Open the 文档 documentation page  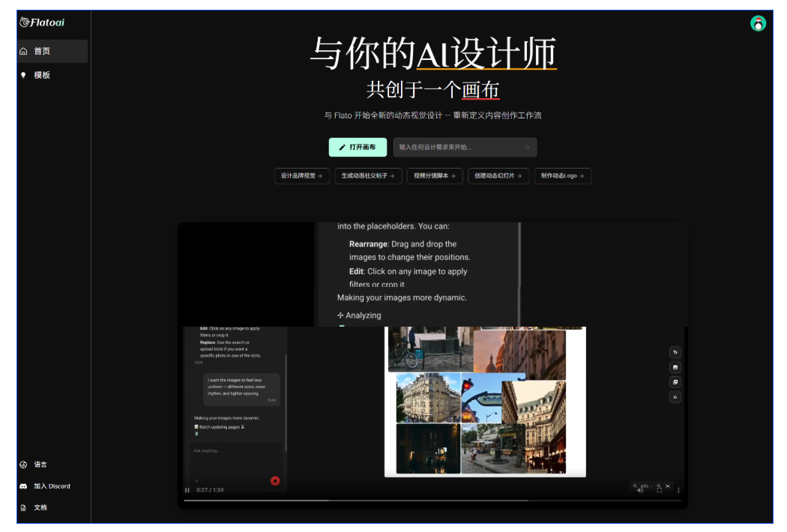coord(40,507)
